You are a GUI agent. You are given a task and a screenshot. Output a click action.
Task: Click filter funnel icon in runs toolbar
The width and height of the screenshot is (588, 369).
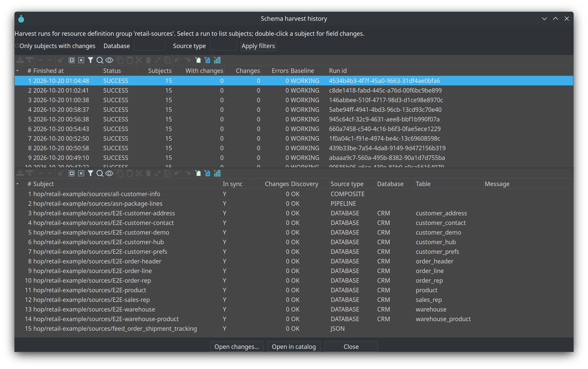pyautogui.click(x=90, y=60)
